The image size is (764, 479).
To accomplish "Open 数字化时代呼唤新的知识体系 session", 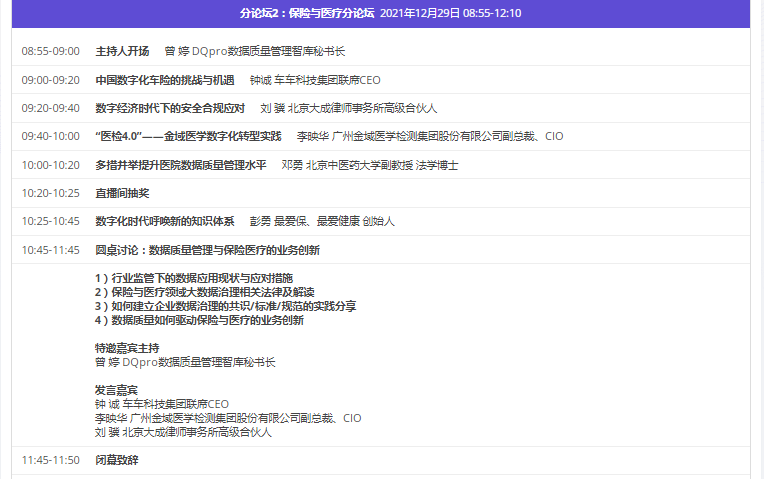I will click(164, 221).
